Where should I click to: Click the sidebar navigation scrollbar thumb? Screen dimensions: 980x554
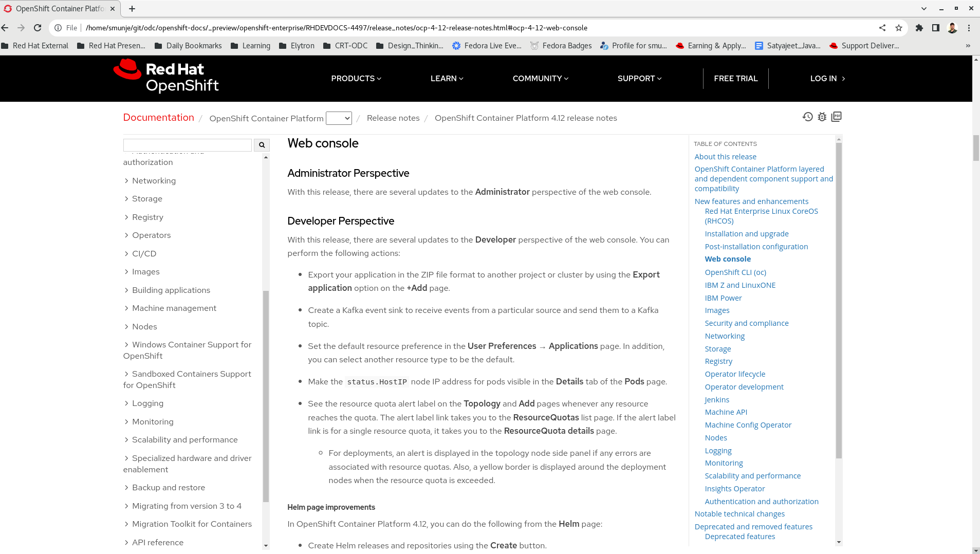[266, 396]
